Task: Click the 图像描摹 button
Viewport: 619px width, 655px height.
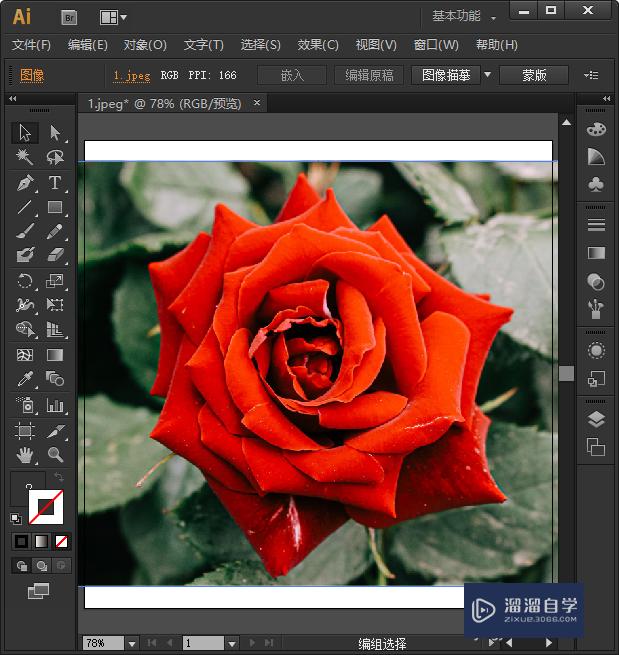Action: (x=446, y=75)
